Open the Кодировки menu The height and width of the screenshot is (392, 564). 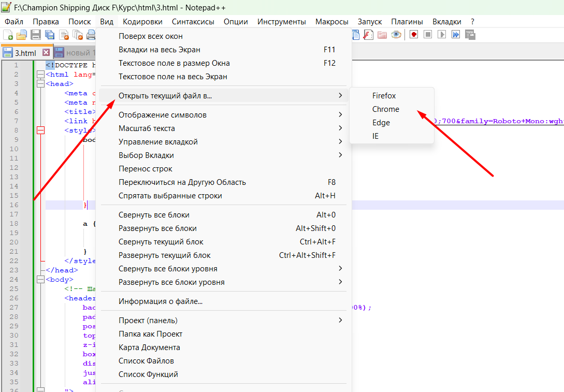click(142, 22)
